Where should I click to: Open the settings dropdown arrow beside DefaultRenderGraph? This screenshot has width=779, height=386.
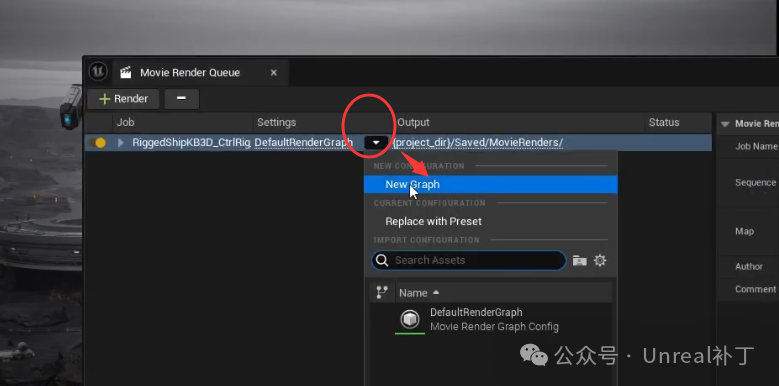point(376,143)
